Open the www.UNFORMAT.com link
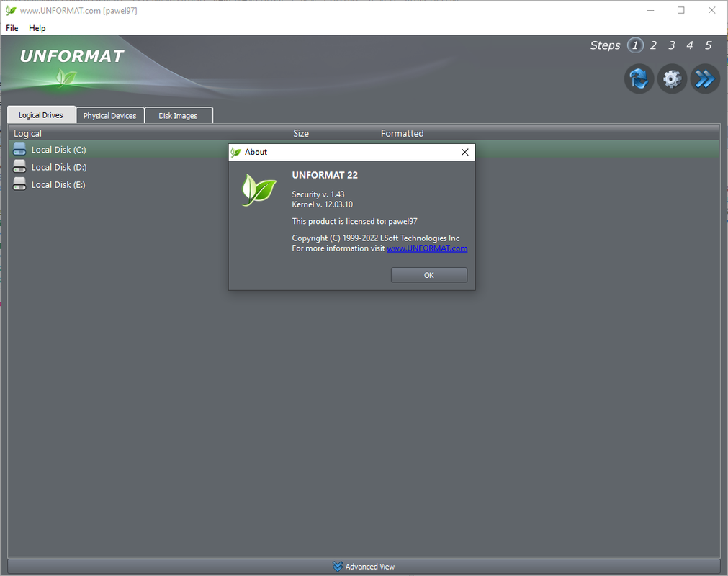 pos(427,248)
